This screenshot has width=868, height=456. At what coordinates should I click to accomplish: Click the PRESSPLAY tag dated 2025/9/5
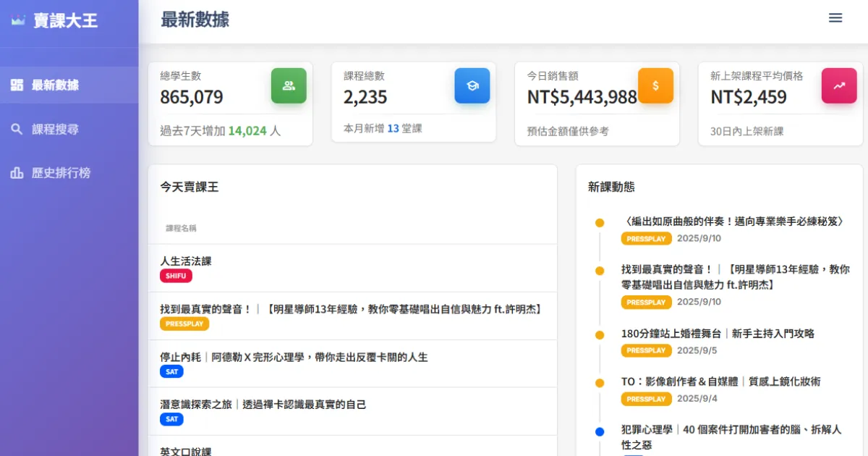pos(646,350)
